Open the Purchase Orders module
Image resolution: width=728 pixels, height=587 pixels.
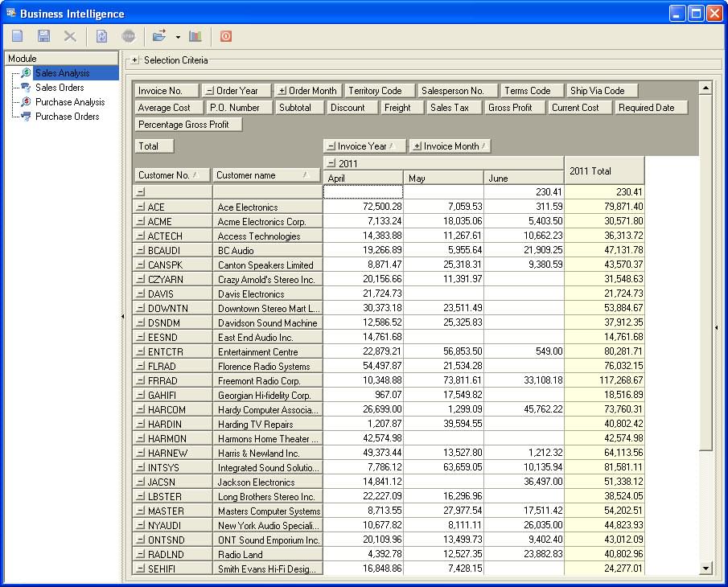coord(67,116)
